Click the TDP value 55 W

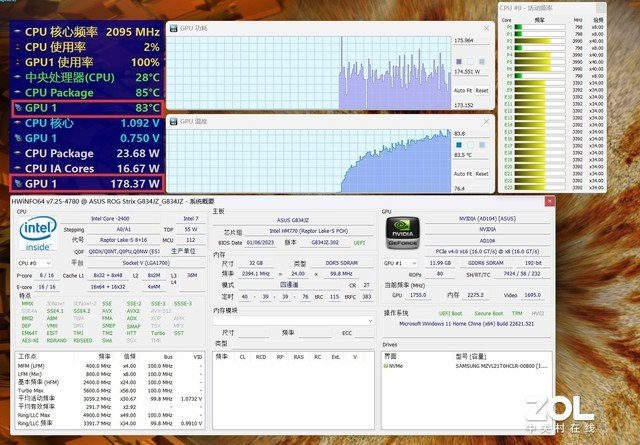click(191, 229)
